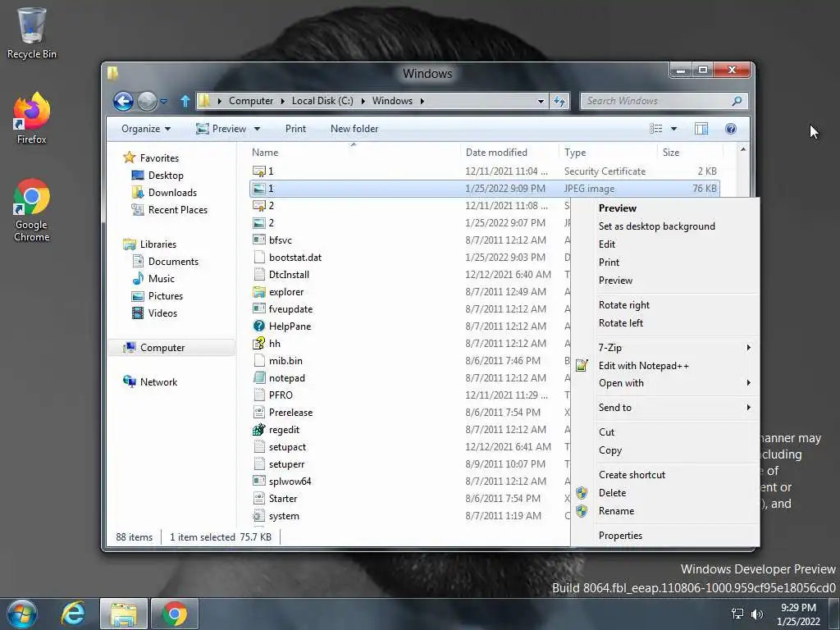
Task: Click the taskbar clock showing 9:29 PM
Action: [798, 614]
